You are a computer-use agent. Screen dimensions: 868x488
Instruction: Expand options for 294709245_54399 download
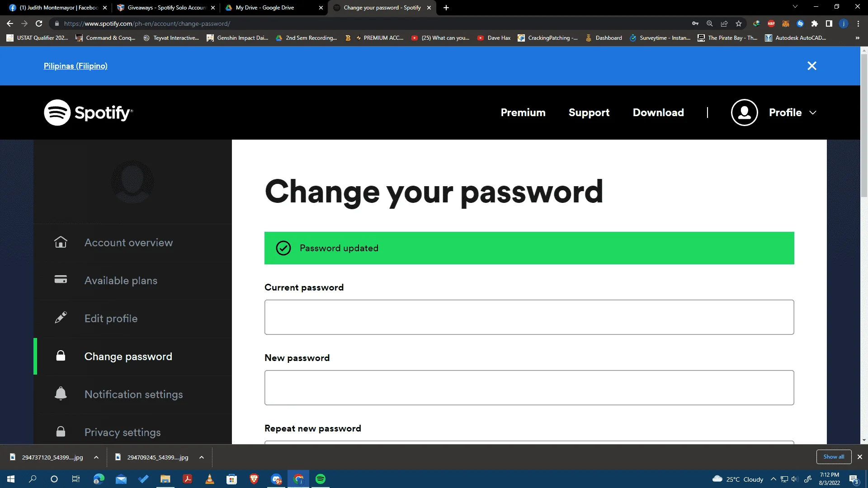point(202,457)
